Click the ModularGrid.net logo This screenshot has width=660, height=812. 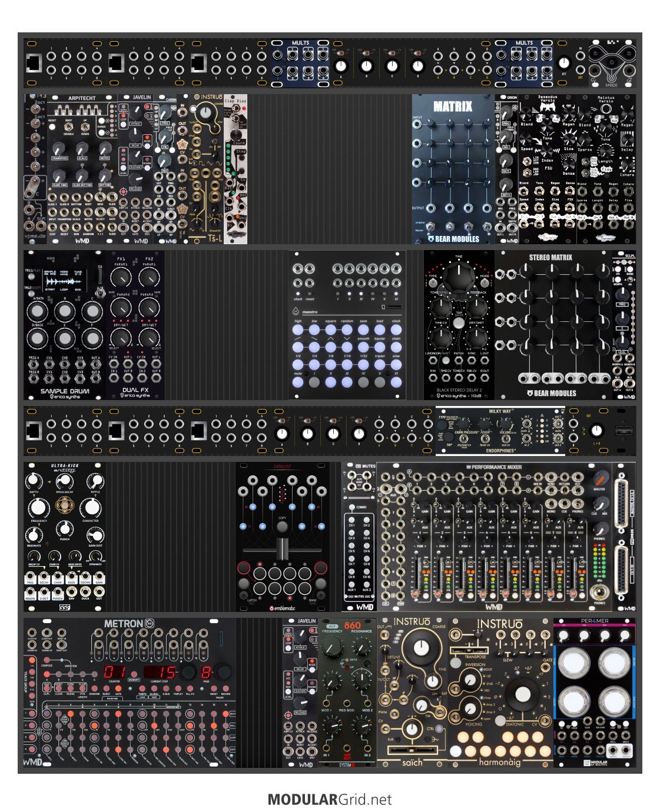(x=330, y=800)
